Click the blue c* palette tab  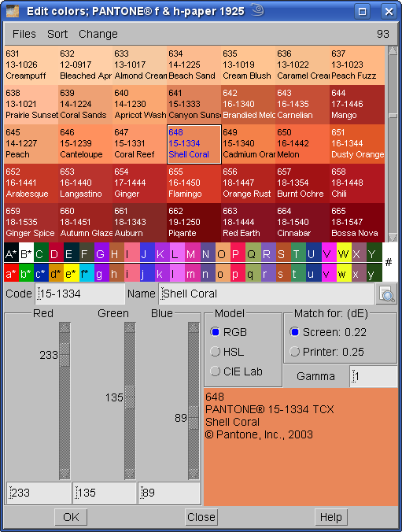click(41, 272)
